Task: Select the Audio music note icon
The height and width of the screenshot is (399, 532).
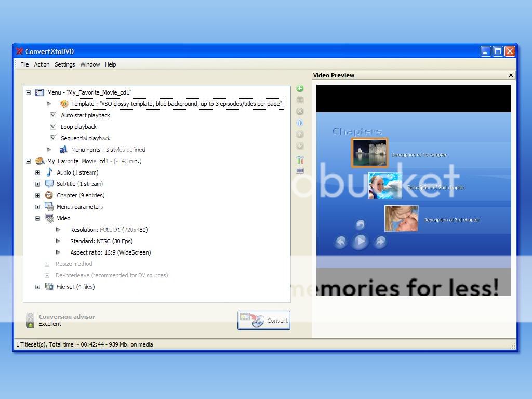Action: tap(49, 172)
